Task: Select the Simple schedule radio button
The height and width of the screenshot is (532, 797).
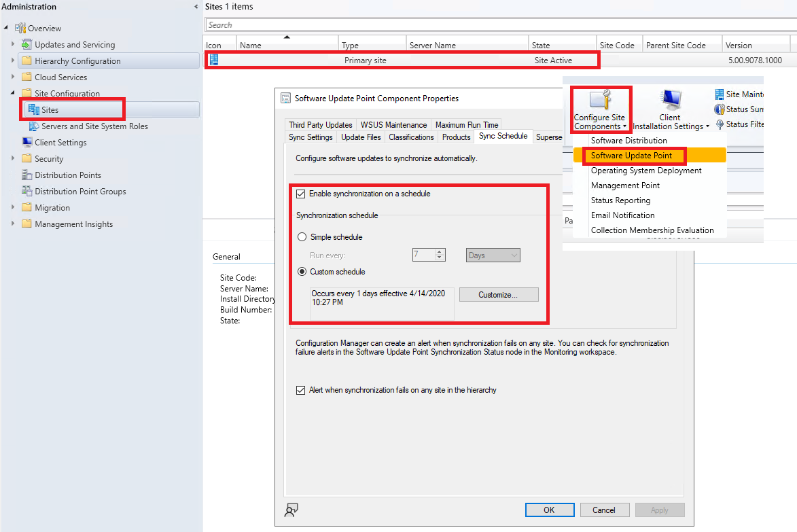Action: 303,237
